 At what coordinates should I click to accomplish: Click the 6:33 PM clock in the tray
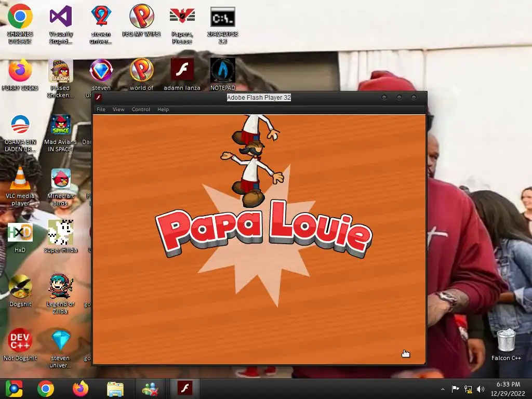point(508,384)
